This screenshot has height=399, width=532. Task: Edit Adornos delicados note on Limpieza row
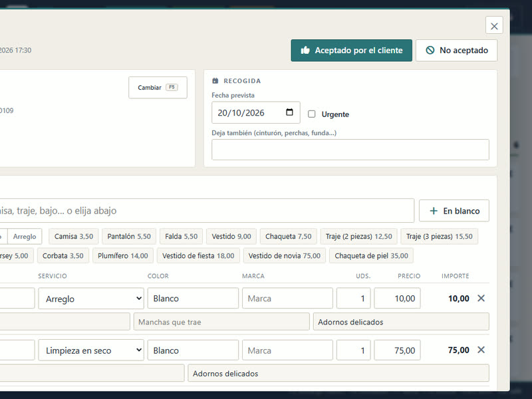tap(338, 373)
